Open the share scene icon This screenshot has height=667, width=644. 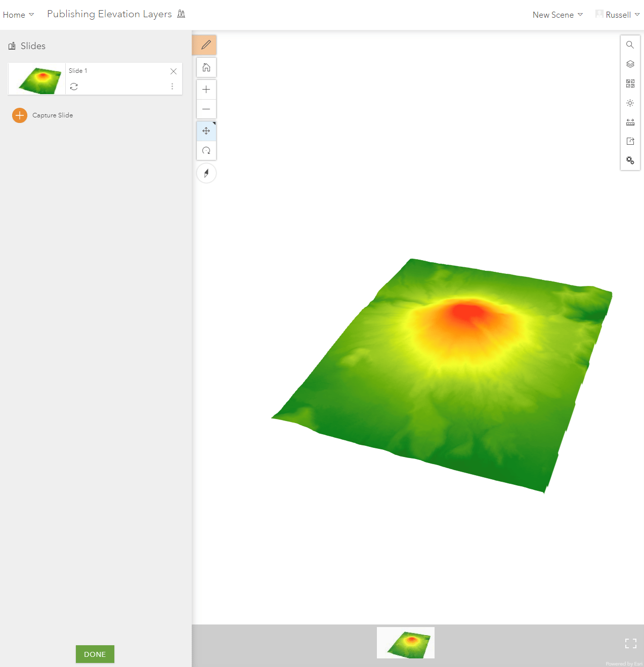630,141
